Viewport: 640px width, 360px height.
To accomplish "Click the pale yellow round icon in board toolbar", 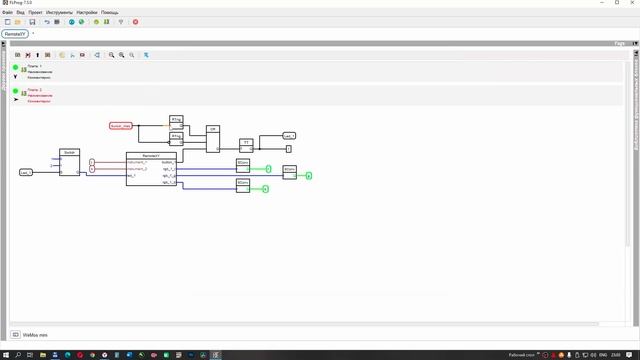I will click(62, 55).
